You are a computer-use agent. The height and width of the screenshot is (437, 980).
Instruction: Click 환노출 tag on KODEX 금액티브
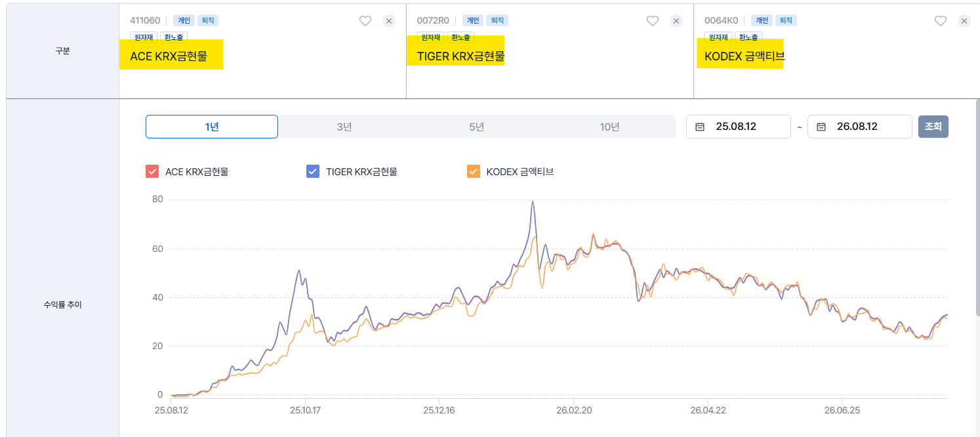pos(748,37)
